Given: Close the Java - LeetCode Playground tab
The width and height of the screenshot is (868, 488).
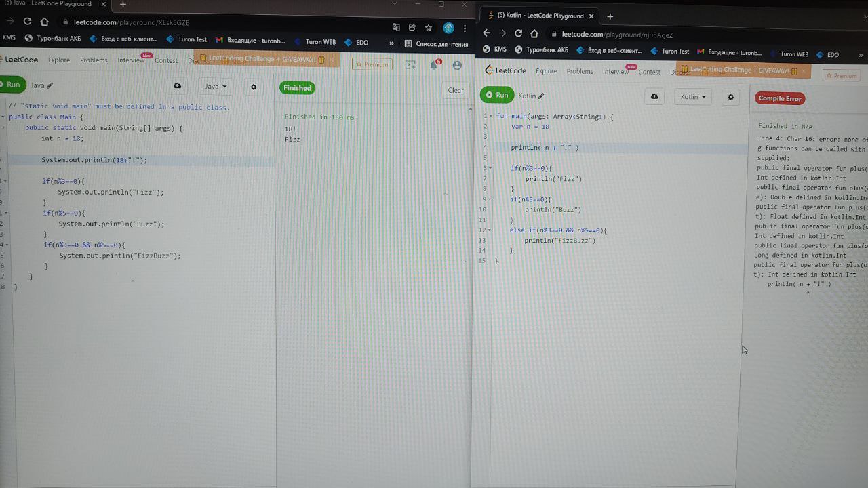Looking at the screenshot, I should pos(103,4).
